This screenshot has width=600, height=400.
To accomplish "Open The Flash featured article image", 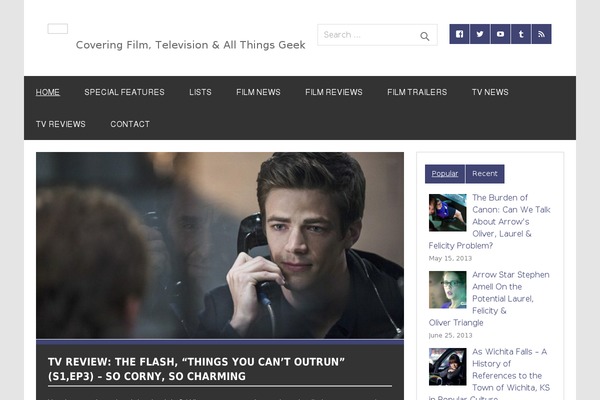I will [220, 245].
